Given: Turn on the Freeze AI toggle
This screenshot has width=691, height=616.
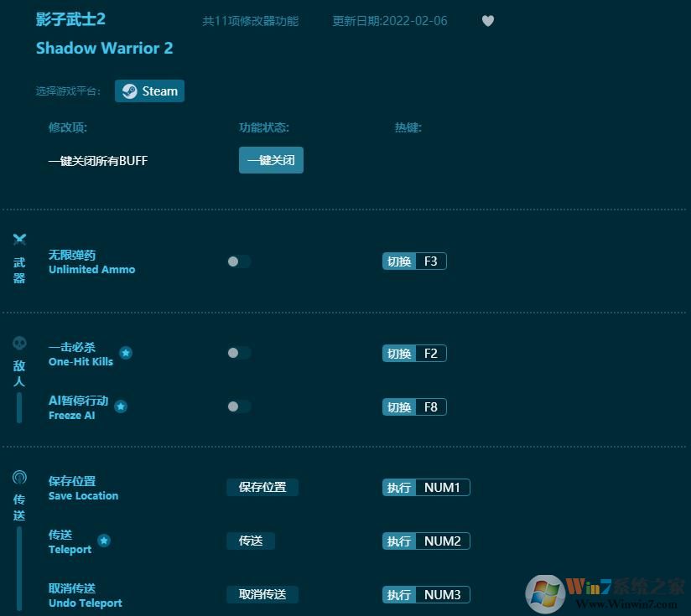Looking at the screenshot, I should click(x=238, y=406).
